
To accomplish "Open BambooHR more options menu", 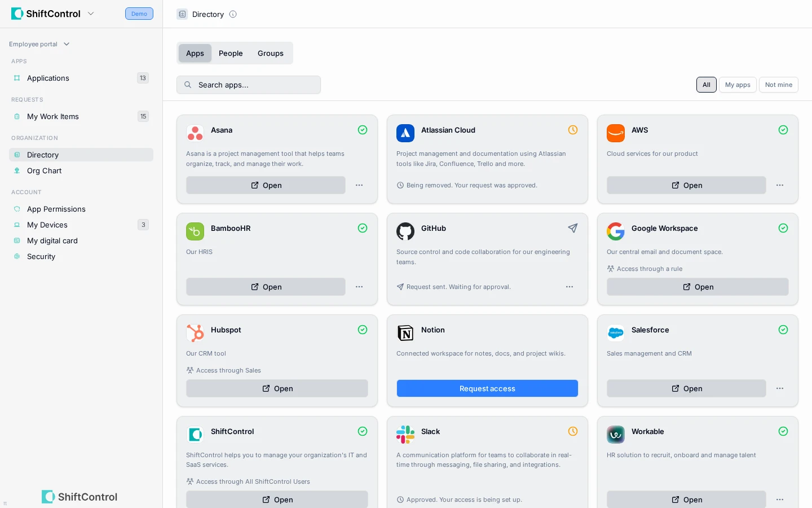I will (x=359, y=287).
